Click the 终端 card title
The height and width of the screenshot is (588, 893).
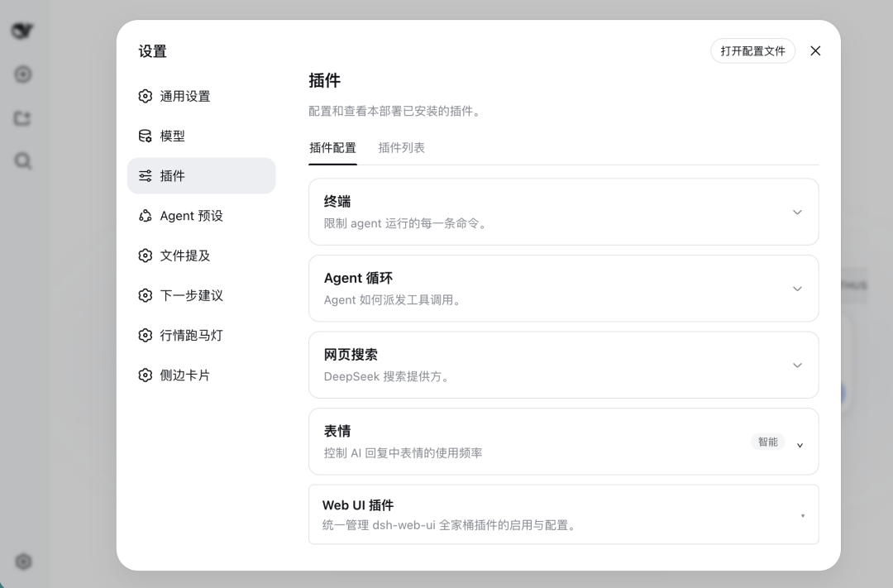[337, 202]
